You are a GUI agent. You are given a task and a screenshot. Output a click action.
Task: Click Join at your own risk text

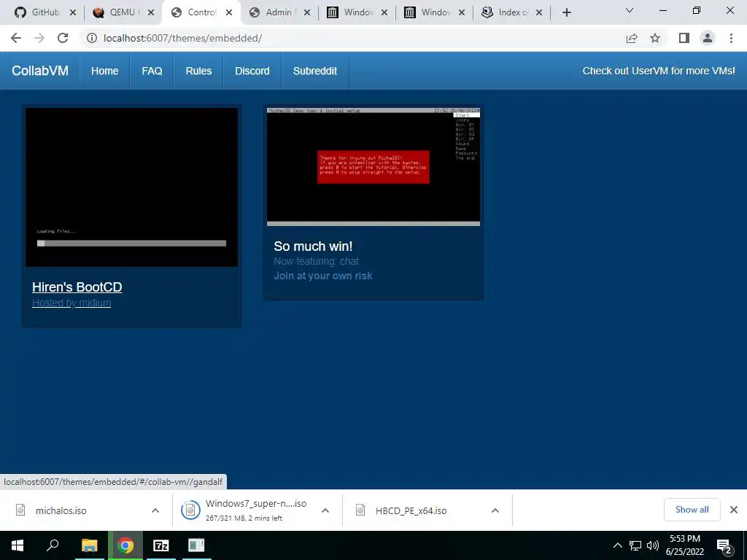pos(323,276)
